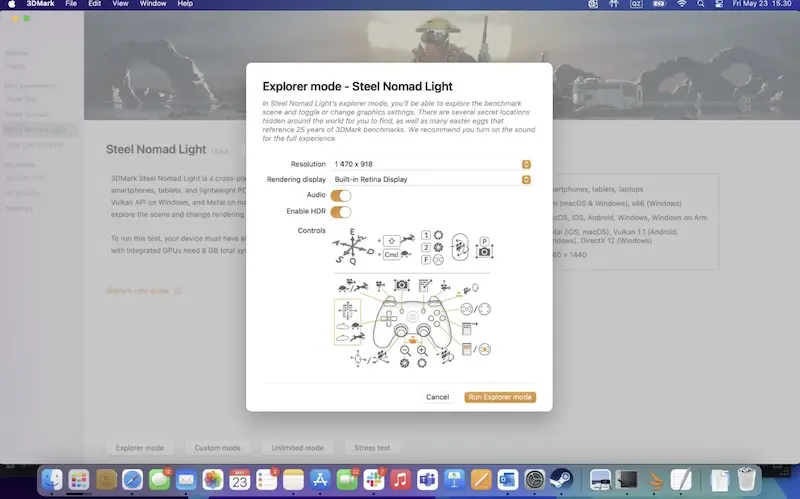
Task: Click the Explorer mode - Steel Nomad Light title
Action: pyautogui.click(x=358, y=86)
